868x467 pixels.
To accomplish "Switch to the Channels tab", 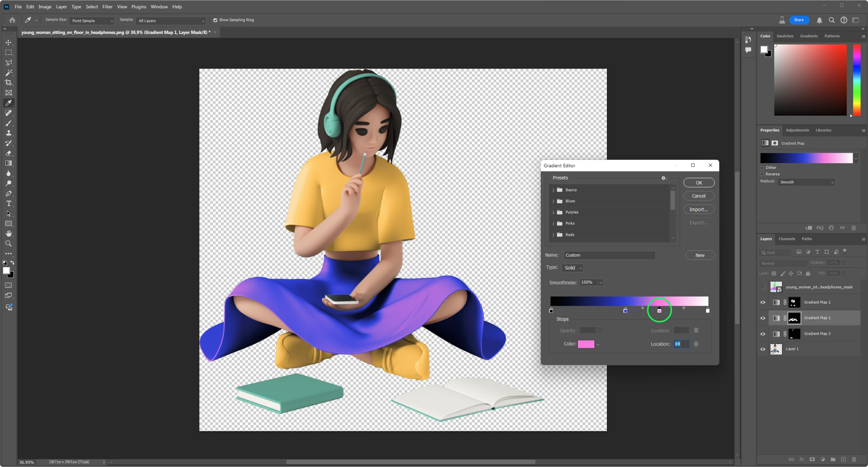I will (787, 239).
